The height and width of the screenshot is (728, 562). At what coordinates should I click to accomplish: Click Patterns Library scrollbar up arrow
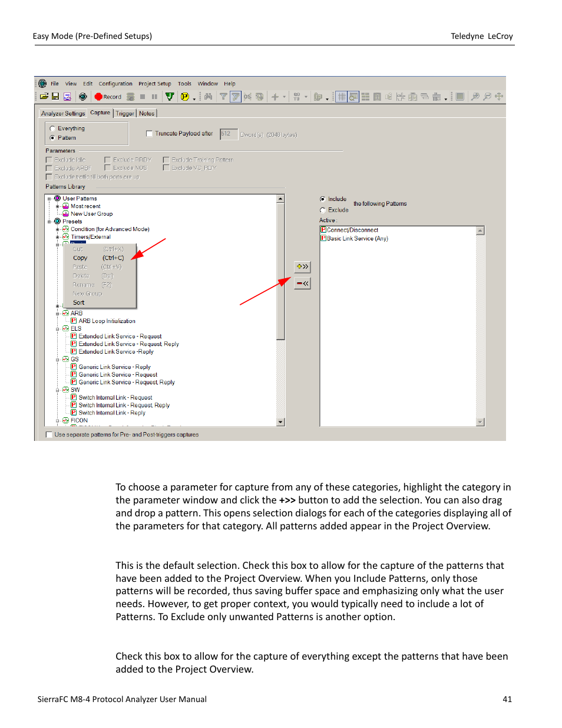pos(280,199)
